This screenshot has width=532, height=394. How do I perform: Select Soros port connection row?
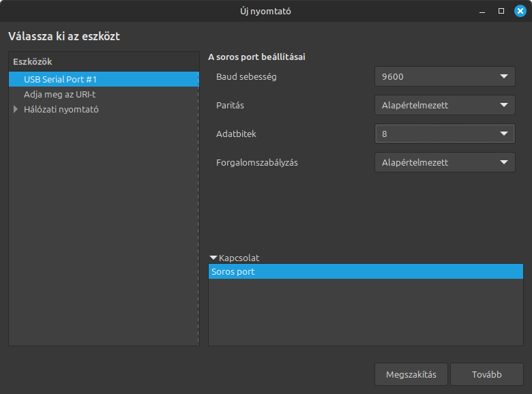[366, 272]
